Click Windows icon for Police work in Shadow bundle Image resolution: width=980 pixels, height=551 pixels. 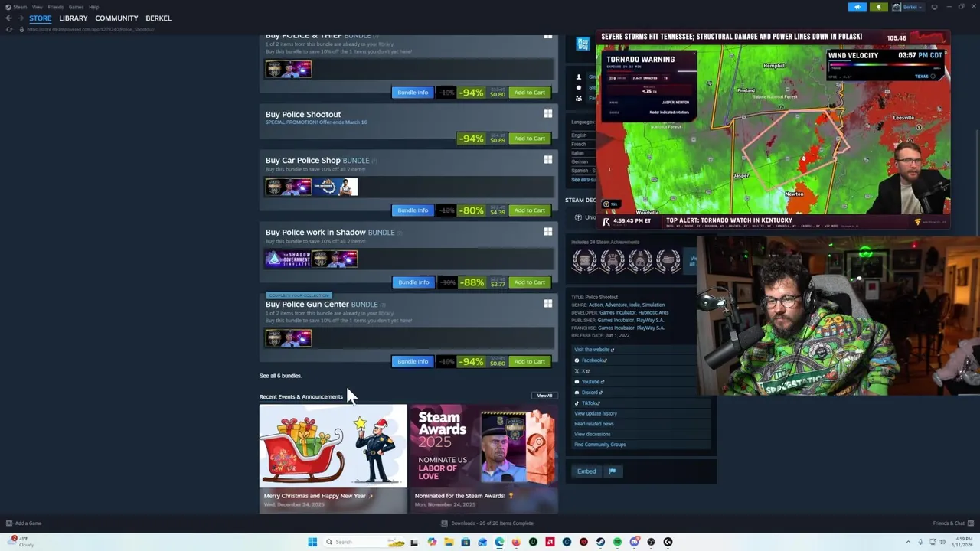click(547, 232)
